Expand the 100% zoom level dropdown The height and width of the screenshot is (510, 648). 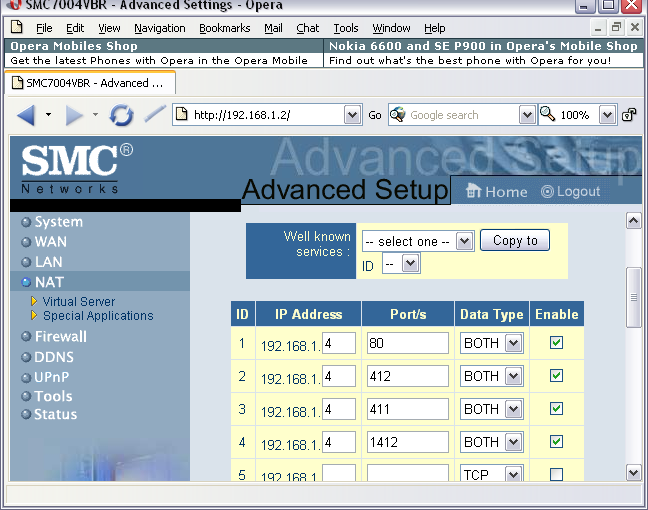[607, 115]
